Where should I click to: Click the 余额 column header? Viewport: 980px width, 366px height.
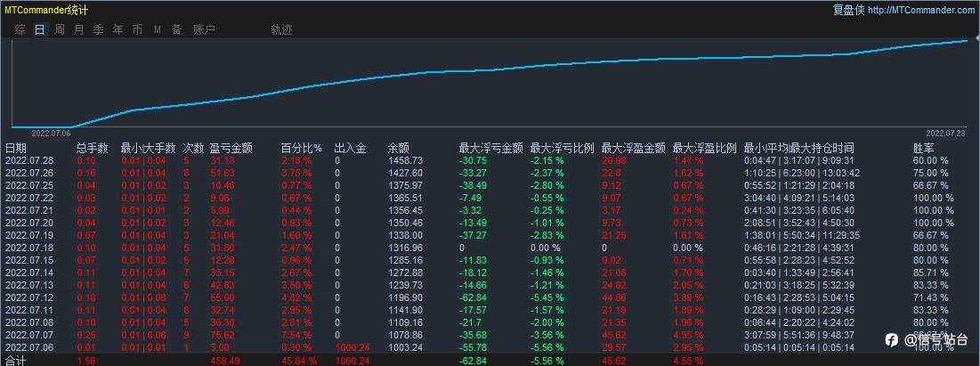(398, 148)
